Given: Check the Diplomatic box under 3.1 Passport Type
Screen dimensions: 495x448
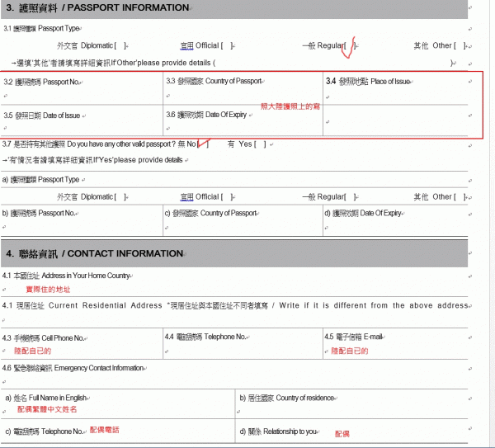Looking at the screenshot, I should (x=120, y=45).
